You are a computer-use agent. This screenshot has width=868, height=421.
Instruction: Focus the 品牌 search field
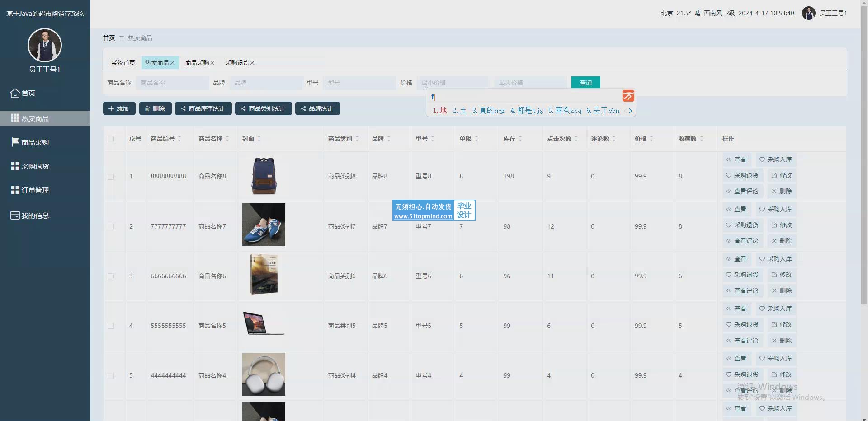pos(266,83)
